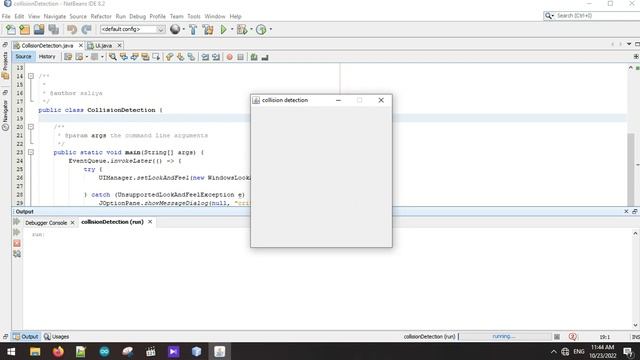Viewport: 640px width, 360px height.
Task: Click the Find Previous Occurrence icon
Action: coord(123,57)
